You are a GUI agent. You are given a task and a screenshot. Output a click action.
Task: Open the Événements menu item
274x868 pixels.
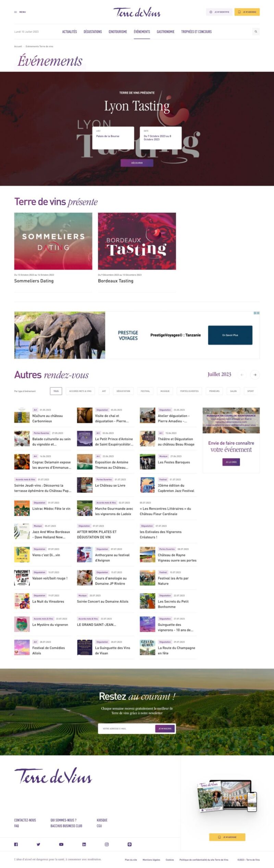pyautogui.click(x=142, y=32)
